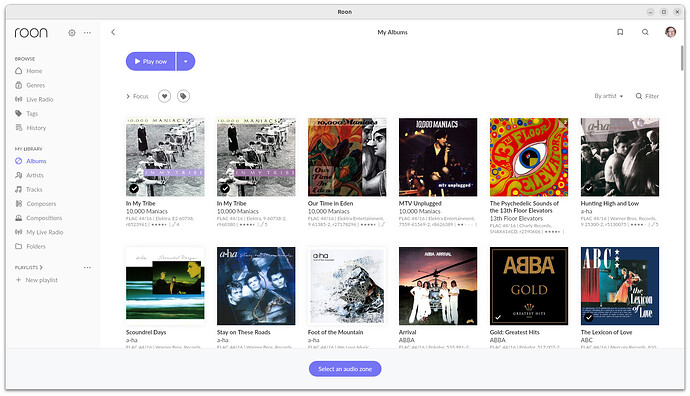This screenshot has width=690, height=396.
Task: Open search with the magnifier icon
Action: pyautogui.click(x=645, y=32)
